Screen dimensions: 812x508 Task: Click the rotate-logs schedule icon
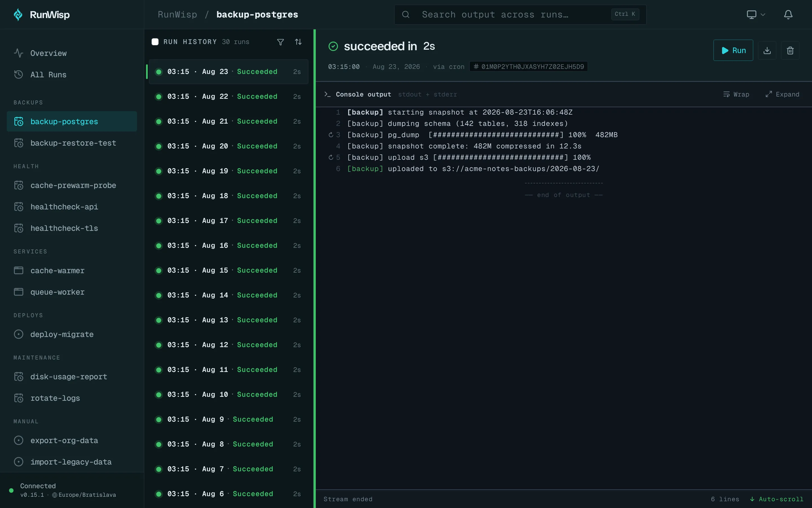(x=18, y=398)
